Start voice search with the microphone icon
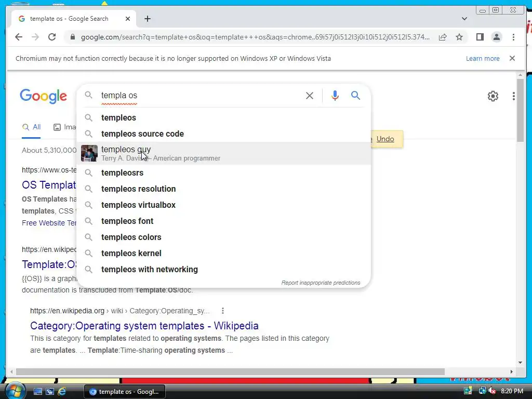 click(x=335, y=96)
